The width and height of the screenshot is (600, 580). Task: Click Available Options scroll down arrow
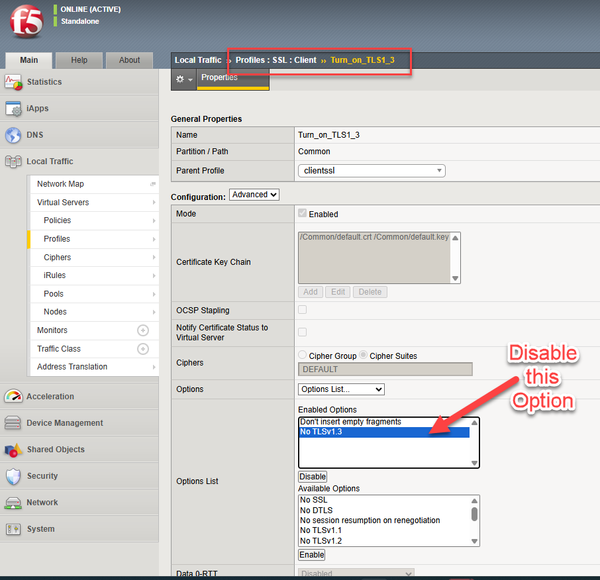pos(474,541)
